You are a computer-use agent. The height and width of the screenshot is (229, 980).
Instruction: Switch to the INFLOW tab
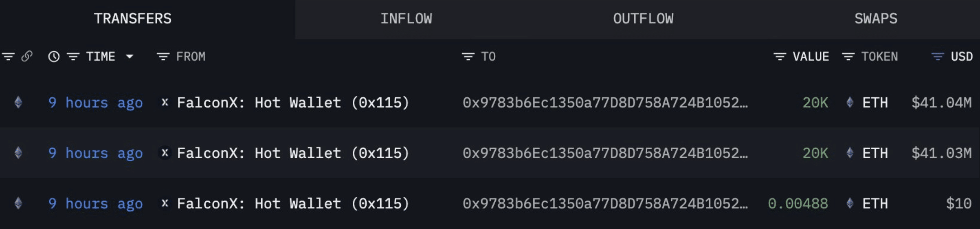pyautogui.click(x=406, y=19)
